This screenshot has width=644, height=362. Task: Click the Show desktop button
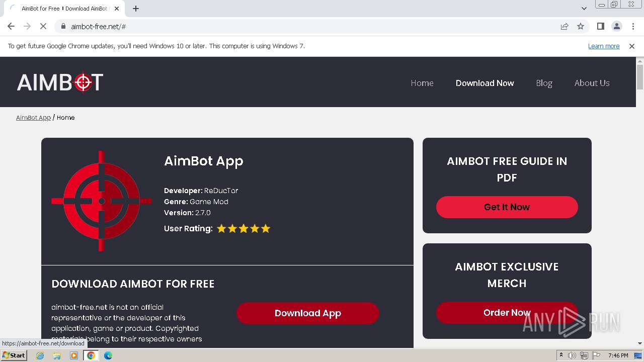point(638,355)
